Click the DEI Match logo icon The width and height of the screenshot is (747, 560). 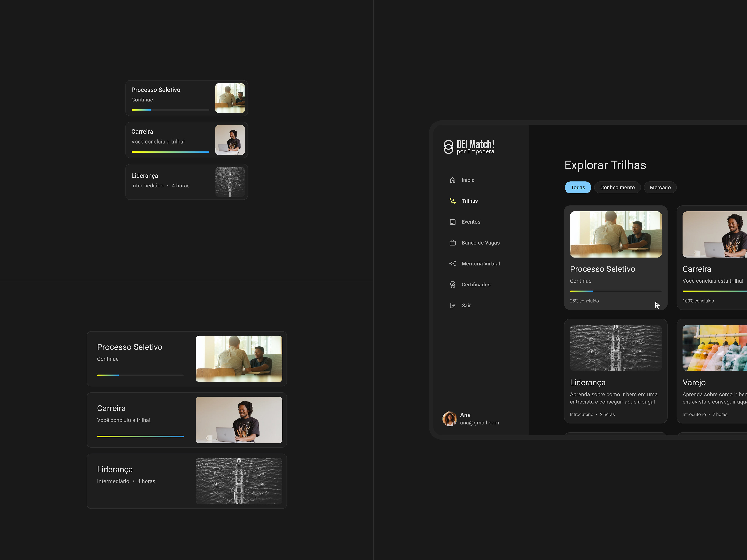point(448,147)
